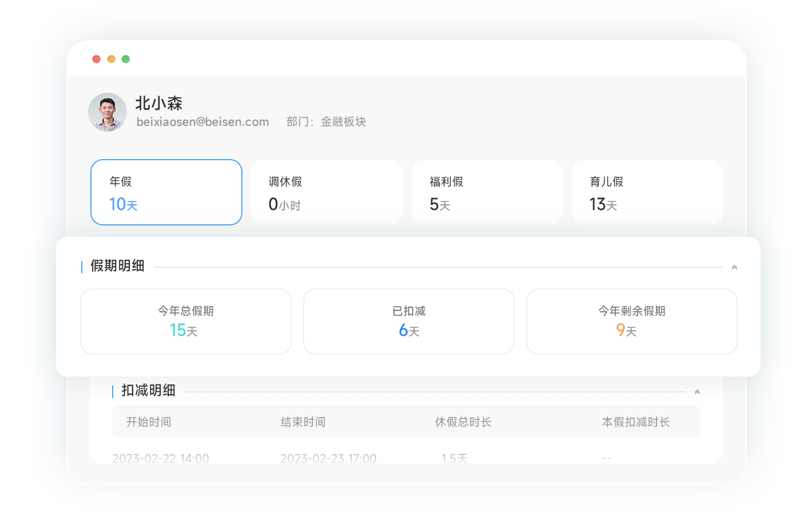Click the 本假扣减时长 column header
Viewport: 812px width, 515px height.
point(636,422)
